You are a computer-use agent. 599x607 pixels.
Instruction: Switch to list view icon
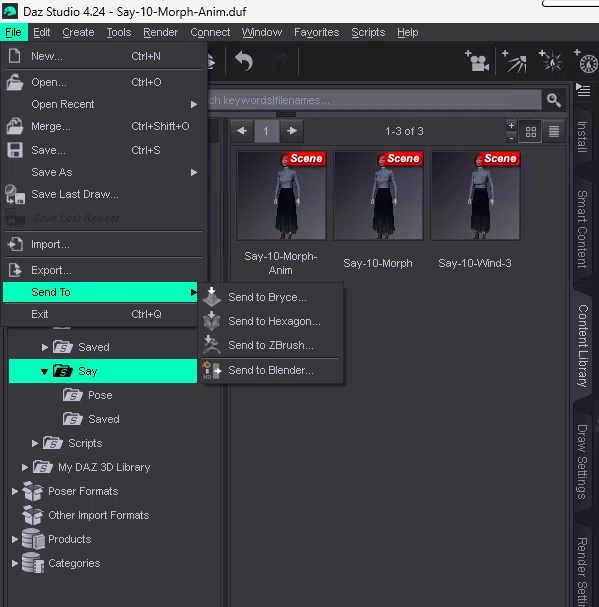(x=554, y=132)
